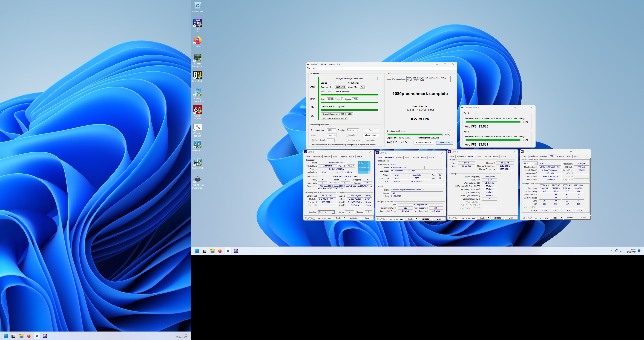Open Bench tab in CPU-Z Mainboard window
Viewport: 644px width, 340px height.
click(x=424, y=158)
